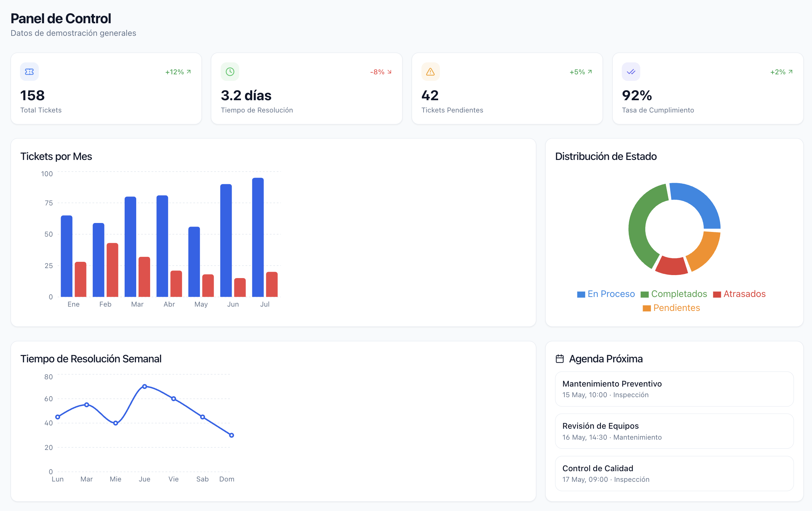Open the Mantenimiento Preventivo agenda item
This screenshot has height=511, width=812.
pos(674,389)
